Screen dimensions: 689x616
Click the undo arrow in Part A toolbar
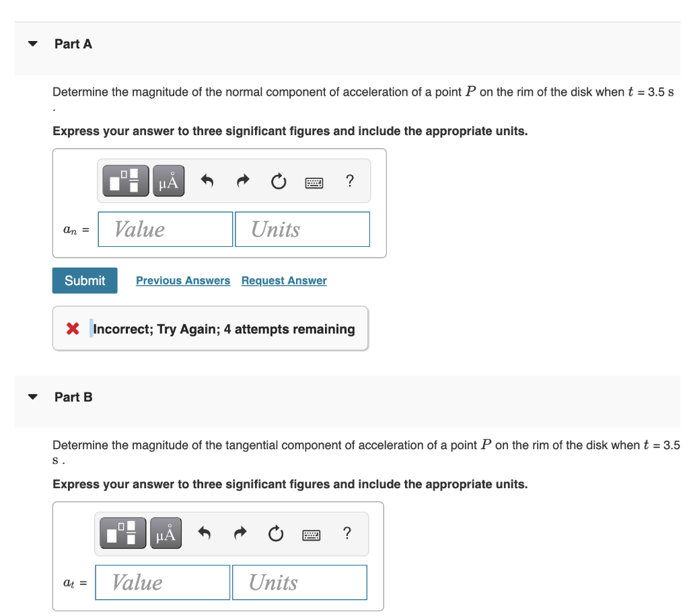coord(207,180)
